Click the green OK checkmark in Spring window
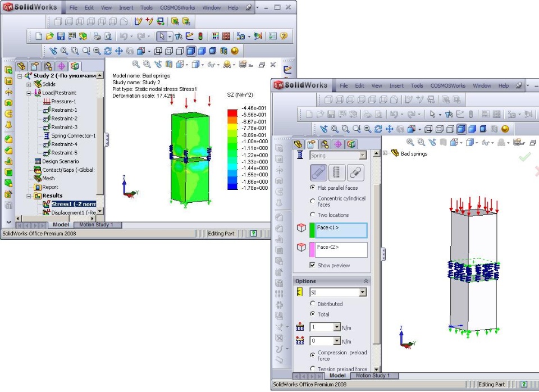The image size is (539, 392). pyautogui.click(x=524, y=157)
